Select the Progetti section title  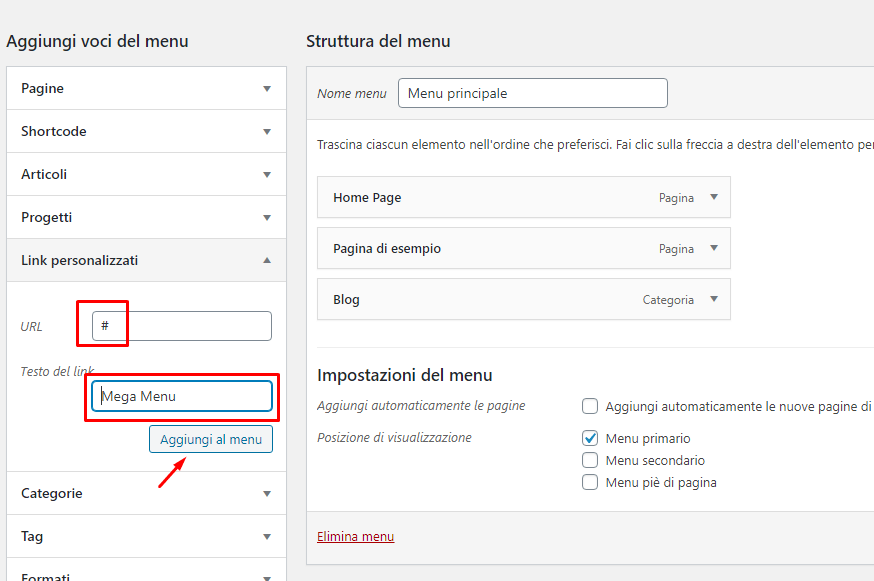47,217
